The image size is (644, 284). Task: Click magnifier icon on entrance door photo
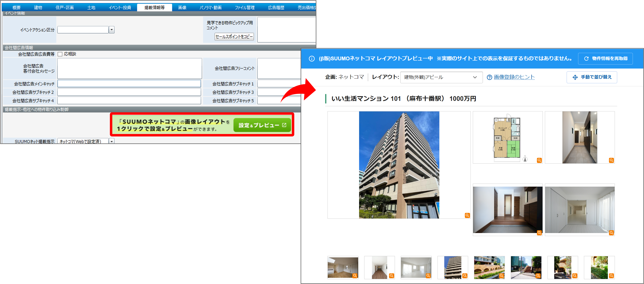[x=539, y=233]
